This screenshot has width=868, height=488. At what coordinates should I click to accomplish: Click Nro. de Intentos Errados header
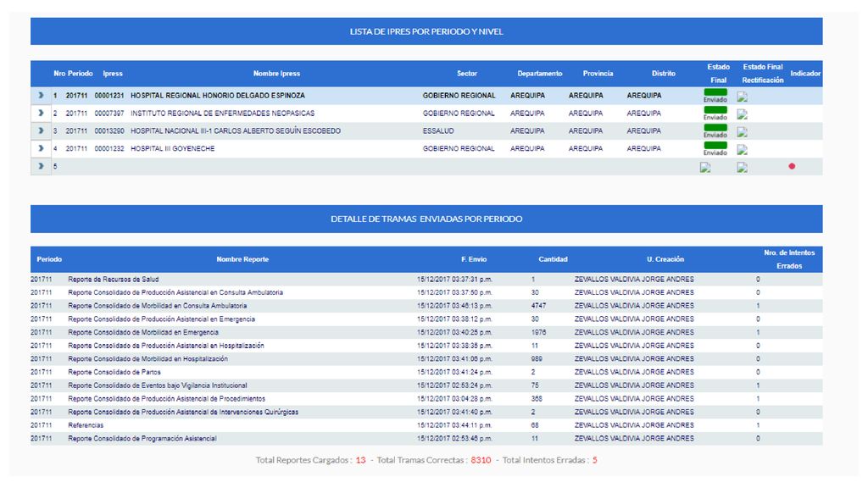(x=789, y=259)
